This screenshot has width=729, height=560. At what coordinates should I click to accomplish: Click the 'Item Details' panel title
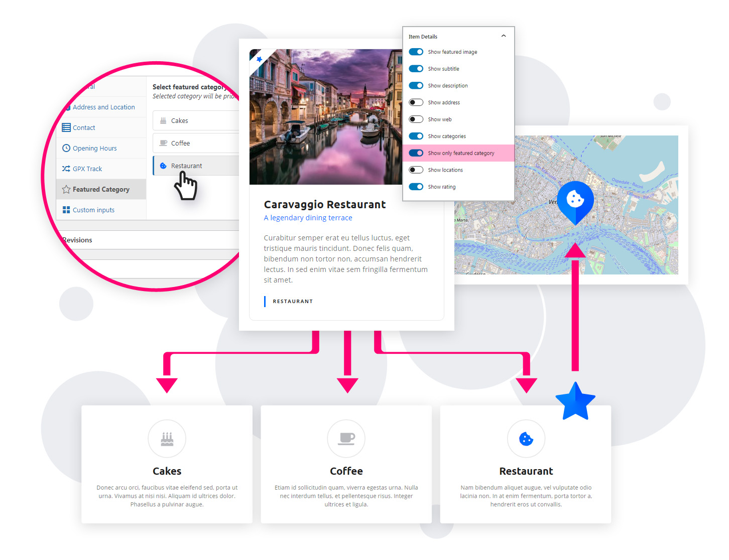pyautogui.click(x=423, y=37)
